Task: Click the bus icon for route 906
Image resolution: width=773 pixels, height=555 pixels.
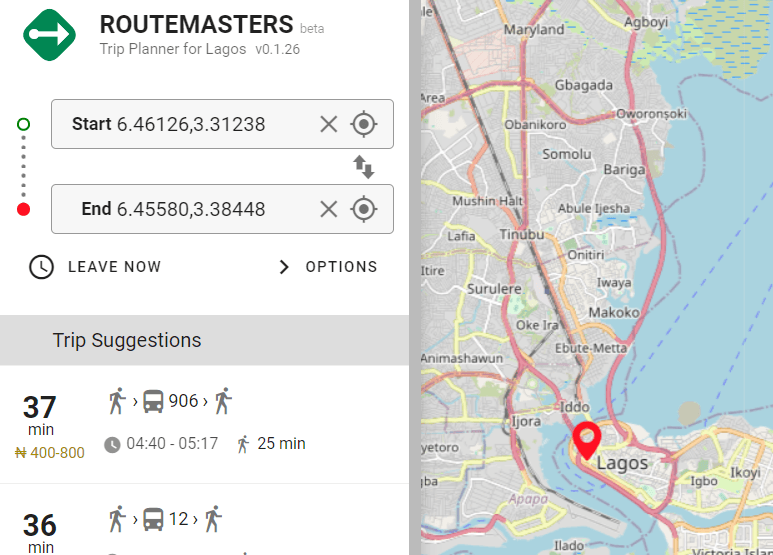Action: (x=153, y=402)
